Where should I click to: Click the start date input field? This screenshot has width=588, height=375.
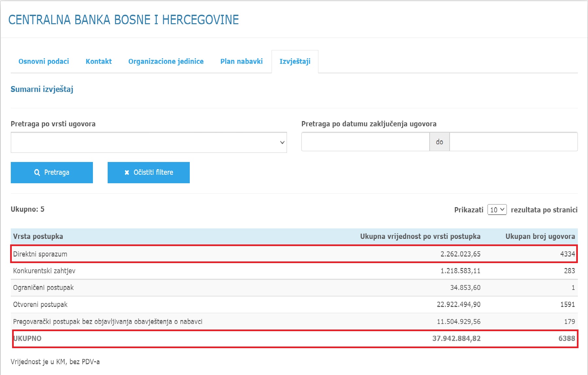(365, 142)
